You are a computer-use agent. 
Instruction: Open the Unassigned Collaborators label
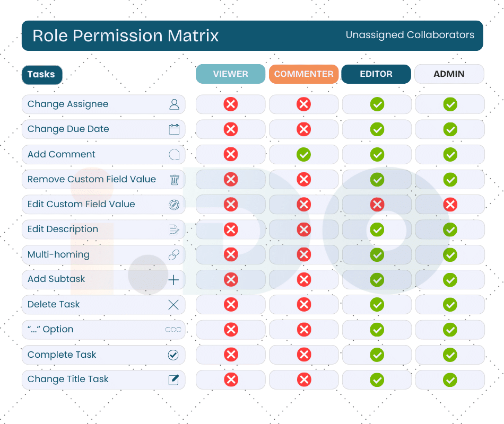pyautogui.click(x=410, y=36)
